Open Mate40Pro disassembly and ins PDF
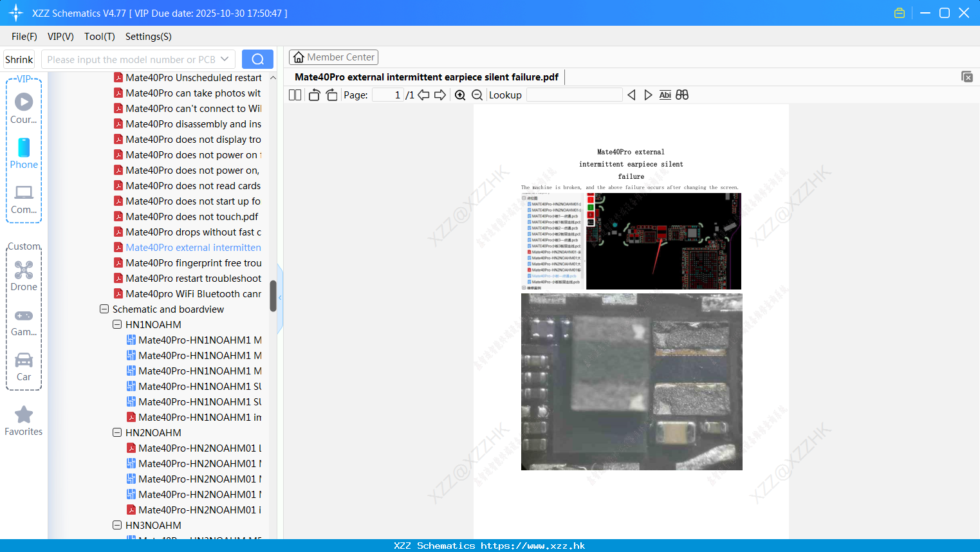This screenshot has height=552, width=980. point(188,124)
